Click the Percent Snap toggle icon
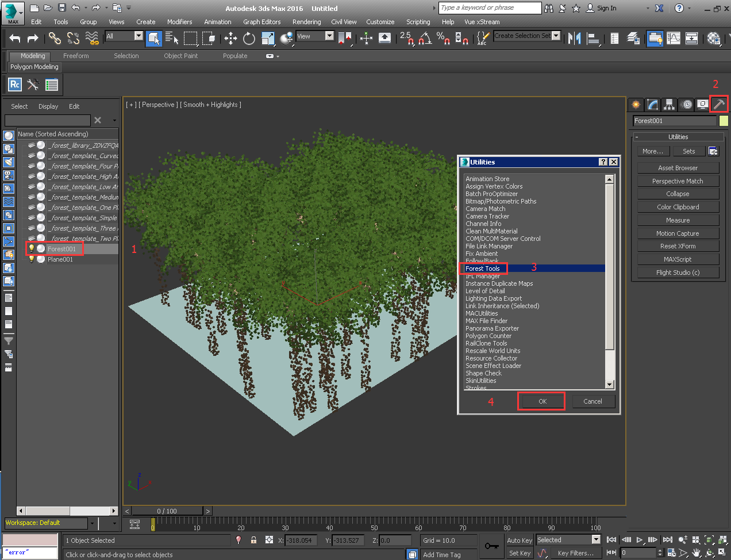The image size is (731, 560). point(443,39)
